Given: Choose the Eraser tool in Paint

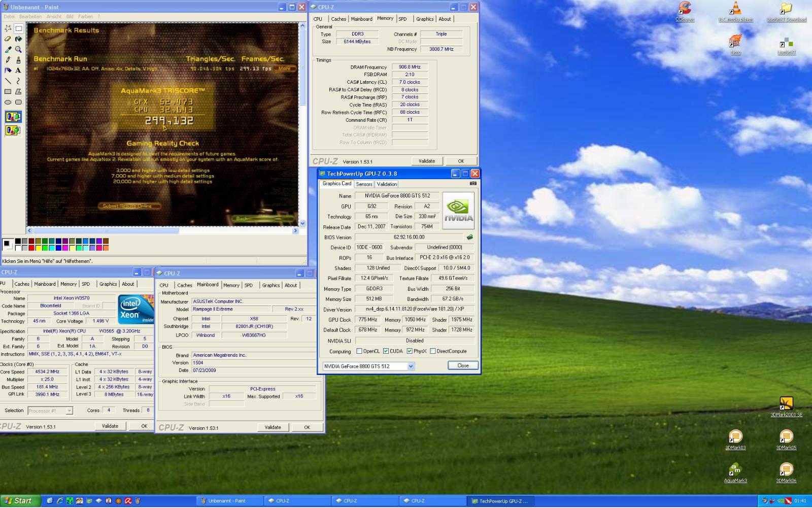Looking at the screenshot, I should coord(8,39).
